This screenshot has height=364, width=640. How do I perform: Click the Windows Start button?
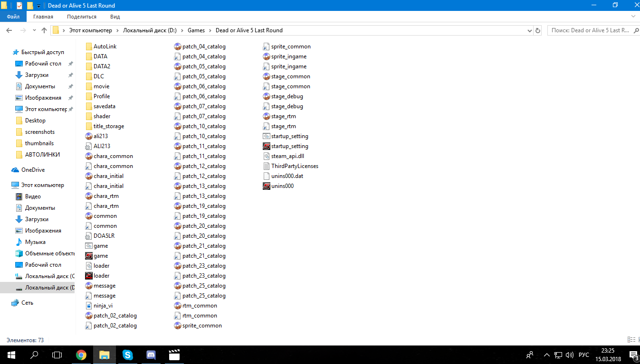click(x=11, y=355)
